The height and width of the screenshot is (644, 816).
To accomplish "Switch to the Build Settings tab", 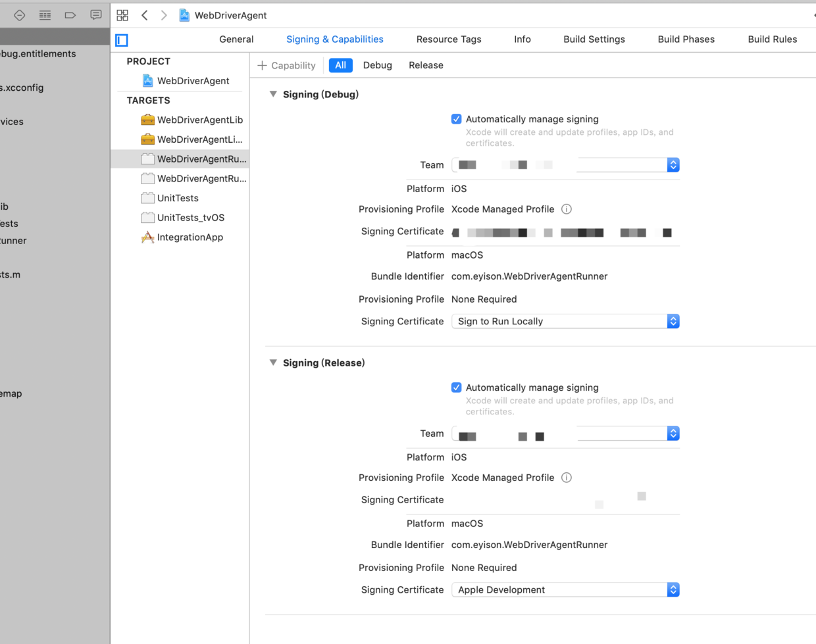I will (x=594, y=39).
